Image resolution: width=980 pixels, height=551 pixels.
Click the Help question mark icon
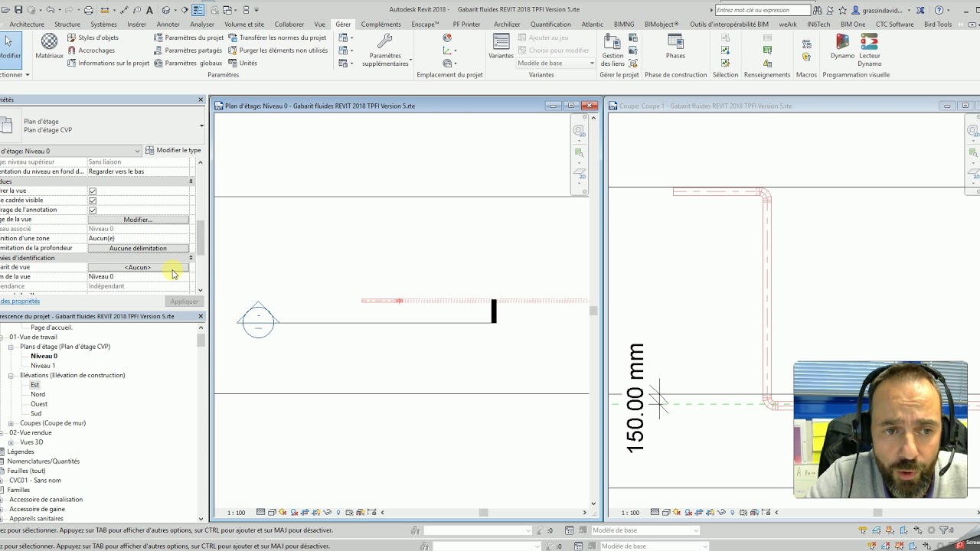click(940, 10)
